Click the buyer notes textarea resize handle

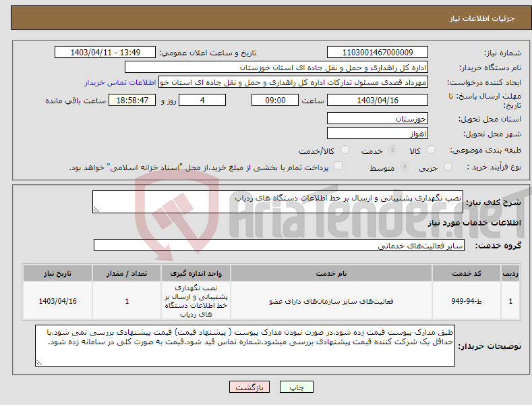click(39, 363)
